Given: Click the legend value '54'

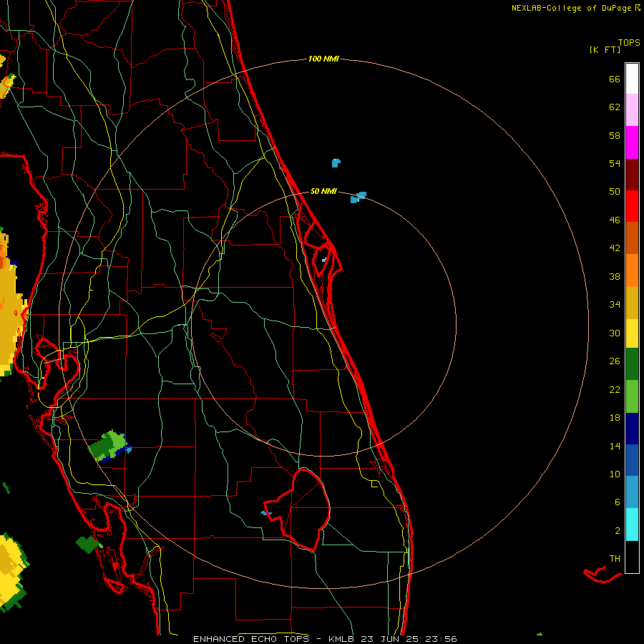Looking at the screenshot, I should coord(615,163).
